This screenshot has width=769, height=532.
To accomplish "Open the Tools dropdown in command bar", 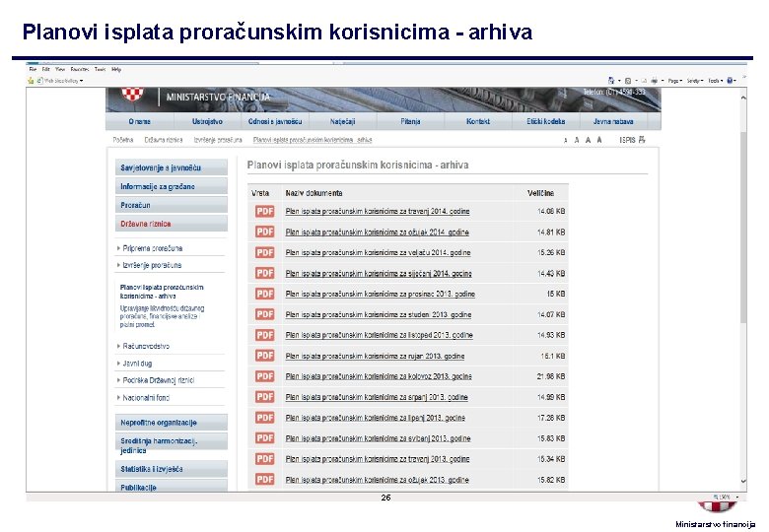I will (x=715, y=81).
